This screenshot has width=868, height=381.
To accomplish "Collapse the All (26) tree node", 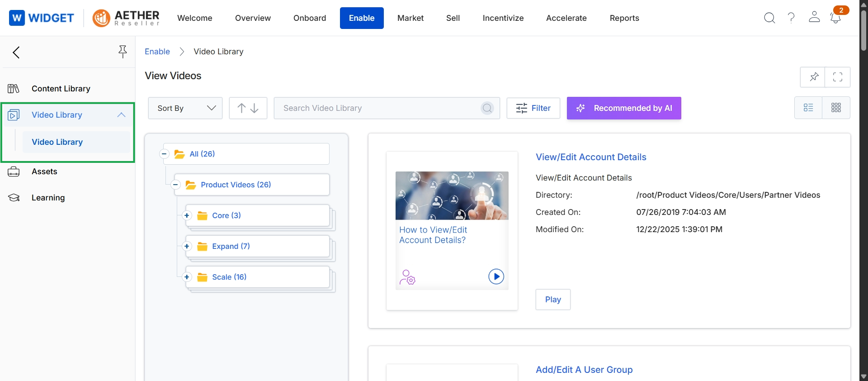I will click(x=164, y=154).
